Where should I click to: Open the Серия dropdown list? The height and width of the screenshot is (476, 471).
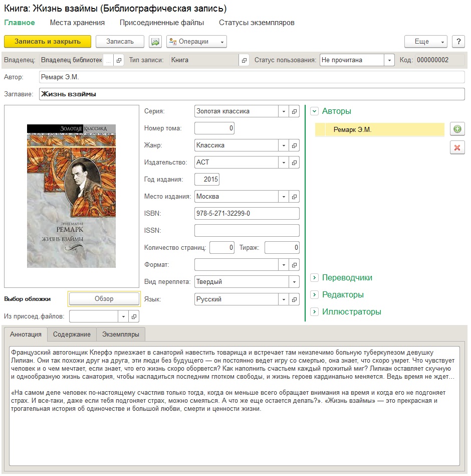tap(284, 111)
